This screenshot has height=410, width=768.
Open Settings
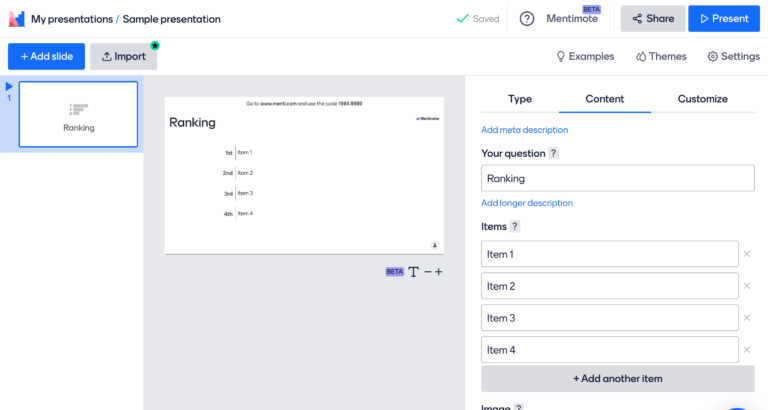click(x=734, y=56)
